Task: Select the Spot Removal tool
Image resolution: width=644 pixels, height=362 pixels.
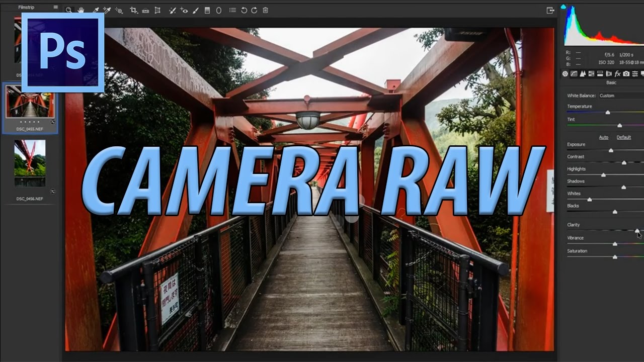Action: [172, 11]
